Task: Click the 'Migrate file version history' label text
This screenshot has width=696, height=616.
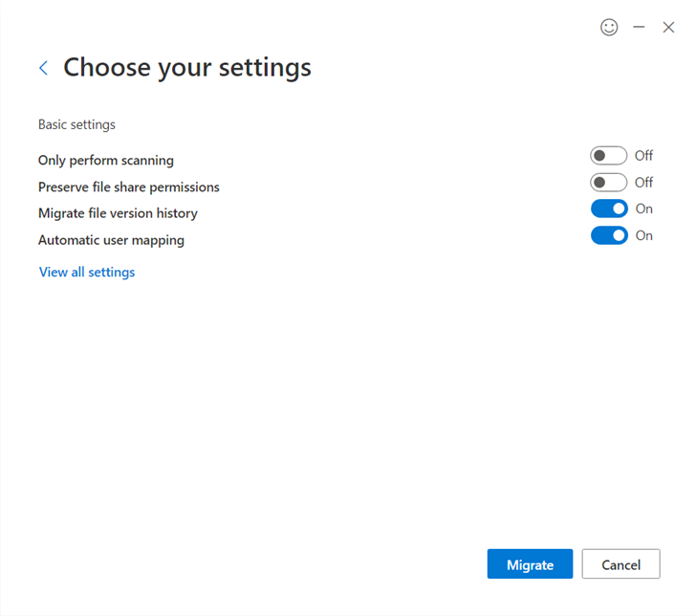Action: [118, 213]
